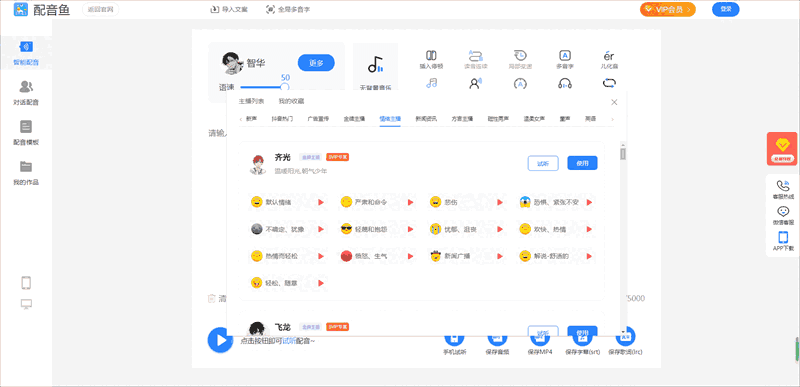Click the 保存歌词(lrc) button
800x387 pixels.
coord(626,342)
